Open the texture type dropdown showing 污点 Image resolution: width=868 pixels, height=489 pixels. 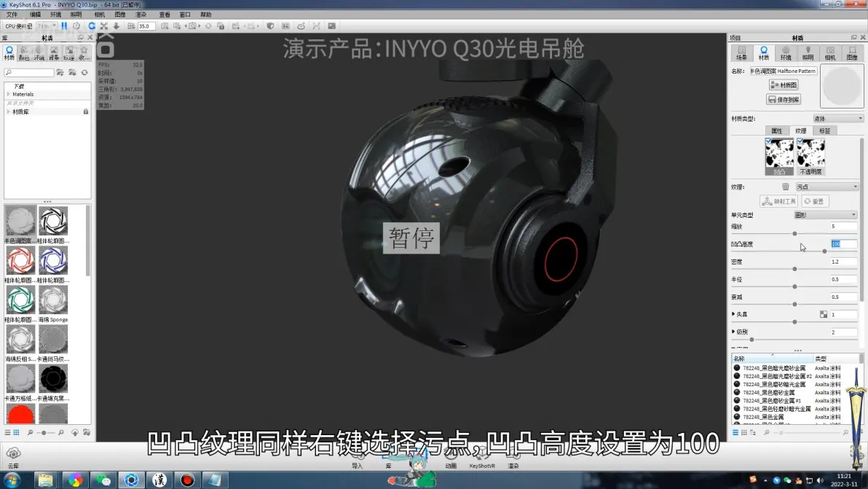827,187
